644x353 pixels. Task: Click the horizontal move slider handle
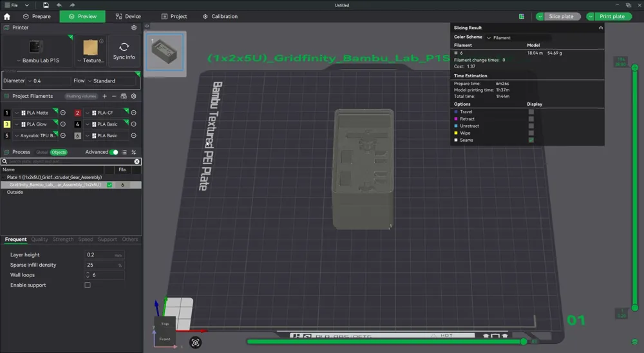524,341
